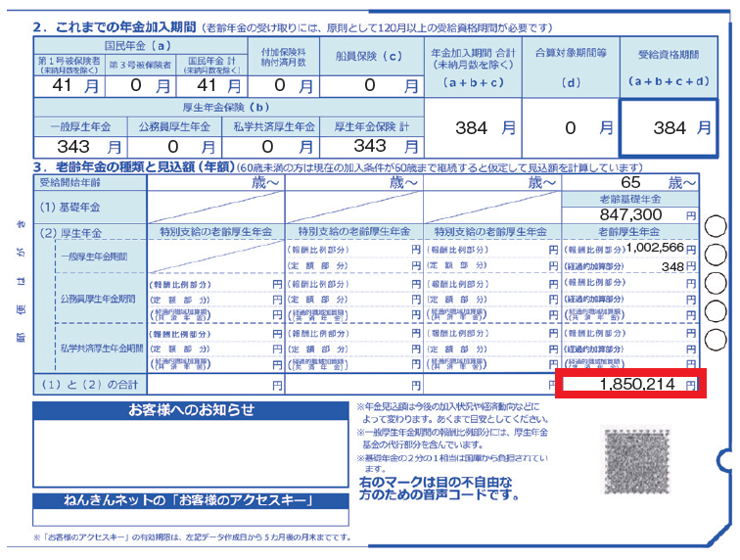Viewport: 740px width, 560px height.
Task: Select the '65 歳～' starting age cell
Action: click(x=630, y=182)
